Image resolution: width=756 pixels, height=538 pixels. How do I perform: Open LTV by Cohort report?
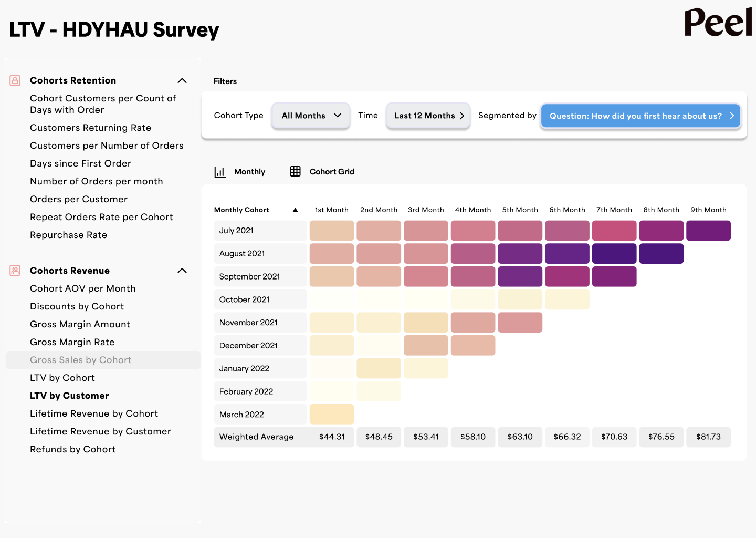pos(62,378)
